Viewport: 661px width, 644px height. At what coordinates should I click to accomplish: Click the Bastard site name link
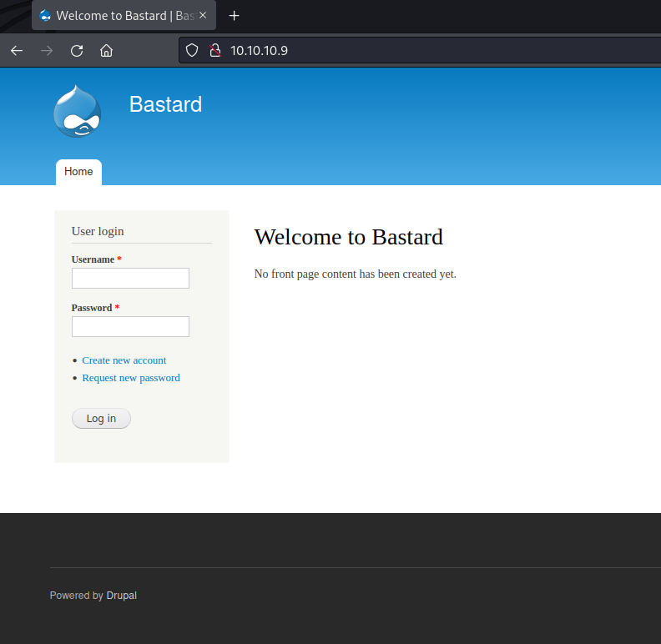pyautogui.click(x=165, y=104)
